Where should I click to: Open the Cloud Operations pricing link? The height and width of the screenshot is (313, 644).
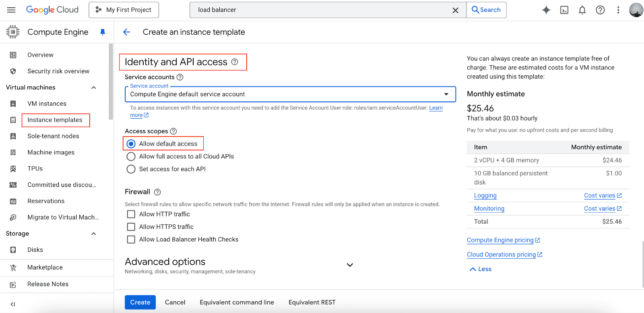coord(504,255)
